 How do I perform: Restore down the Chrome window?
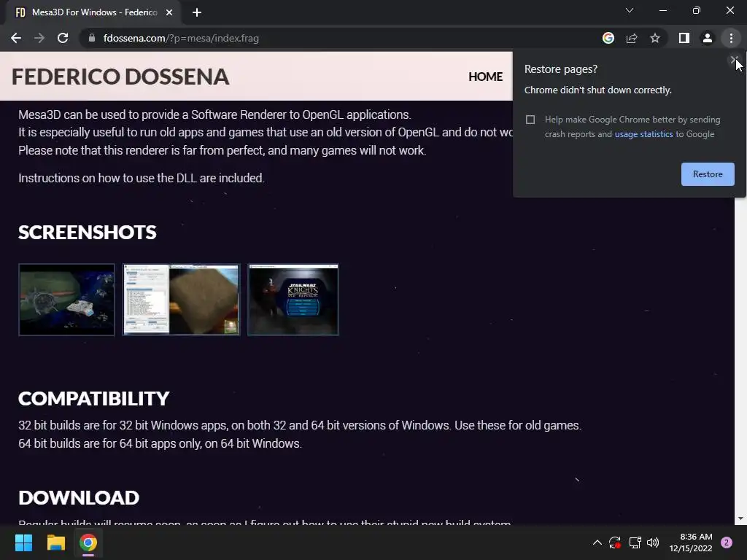[697, 10]
